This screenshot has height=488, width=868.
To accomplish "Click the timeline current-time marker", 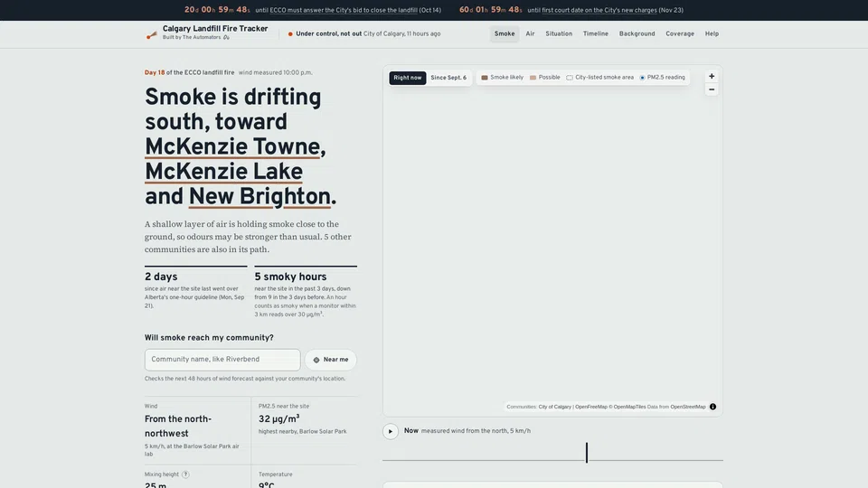I will pyautogui.click(x=587, y=452).
